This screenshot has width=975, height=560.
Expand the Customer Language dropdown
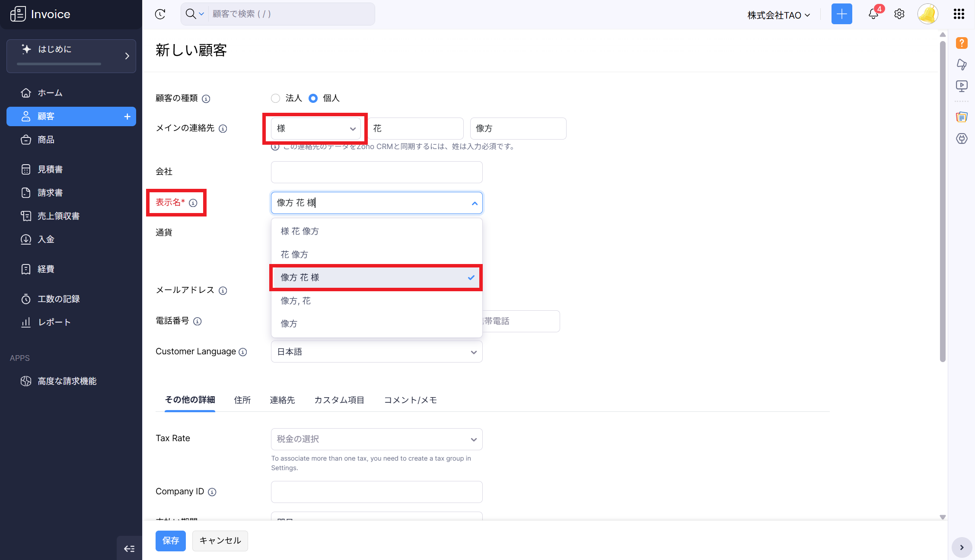coord(376,352)
